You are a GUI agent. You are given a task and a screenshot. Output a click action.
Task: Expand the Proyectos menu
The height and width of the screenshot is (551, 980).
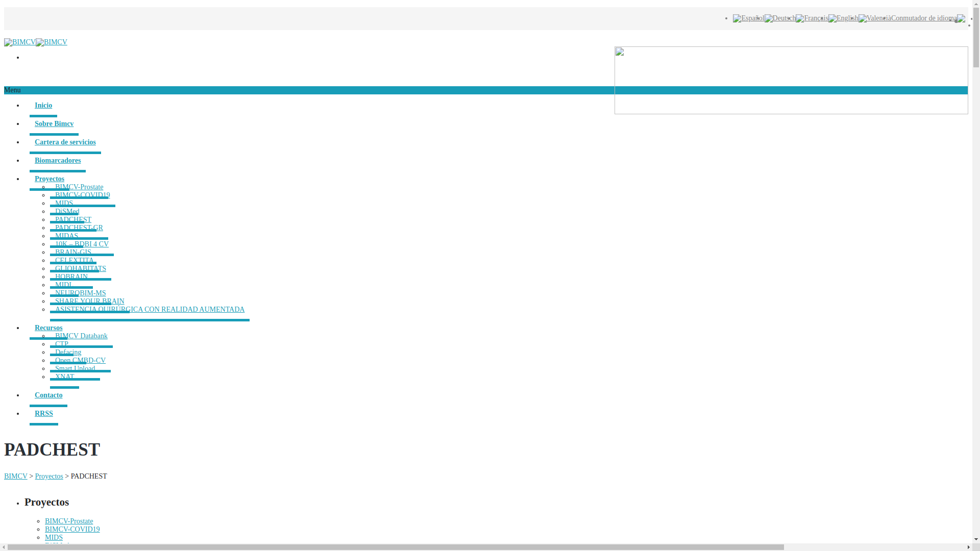coord(50,179)
